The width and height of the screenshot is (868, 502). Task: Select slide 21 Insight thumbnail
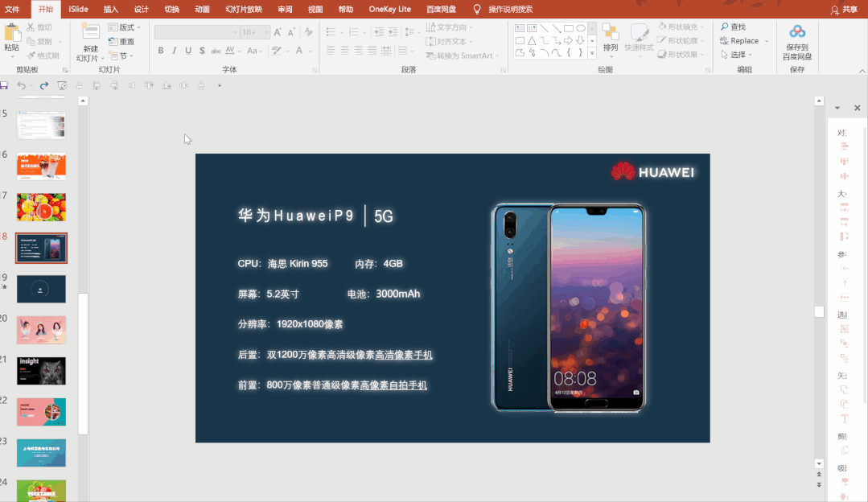(x=42, y=371)
